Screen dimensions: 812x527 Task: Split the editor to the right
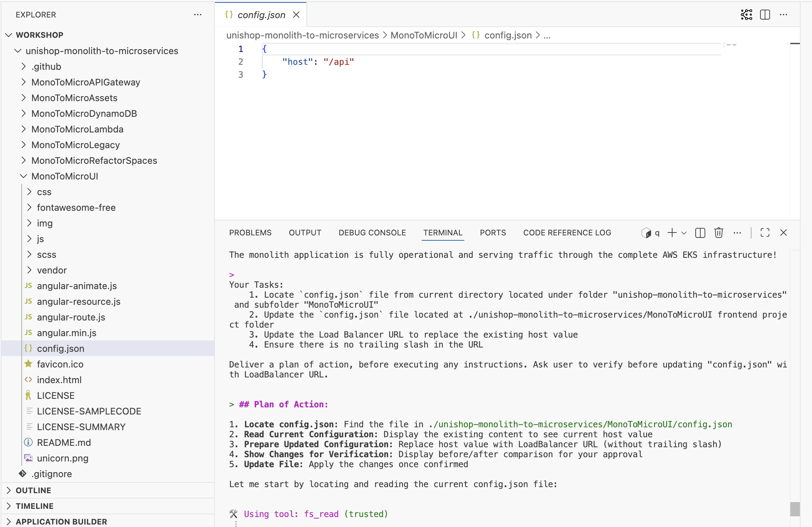765,15
